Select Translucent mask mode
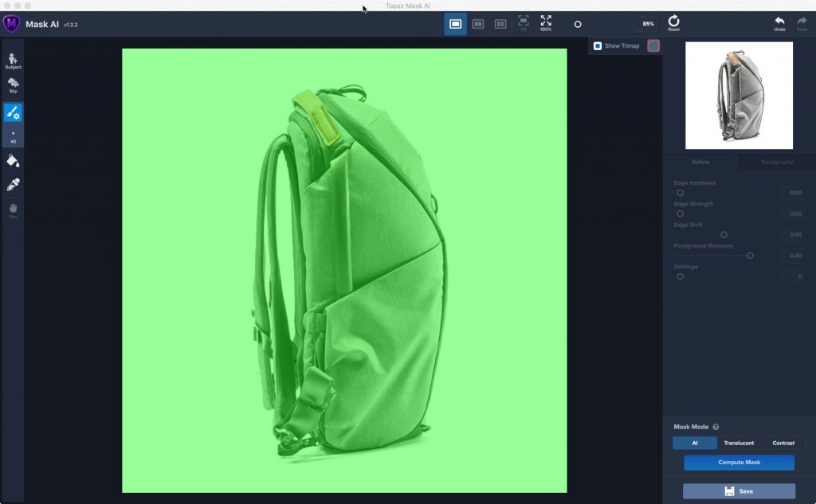816x504 pixels. click(x=739, y=443)
